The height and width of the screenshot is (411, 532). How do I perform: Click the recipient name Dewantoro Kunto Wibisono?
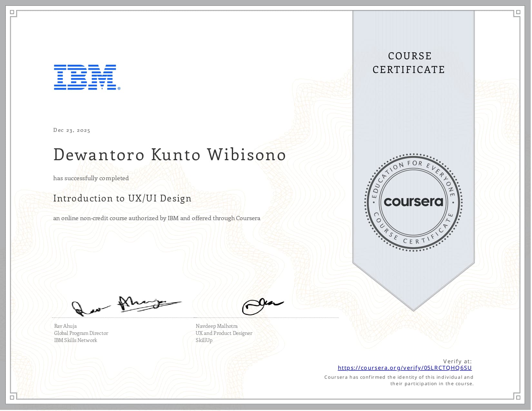pyautogui.click(x=170, y=155)
